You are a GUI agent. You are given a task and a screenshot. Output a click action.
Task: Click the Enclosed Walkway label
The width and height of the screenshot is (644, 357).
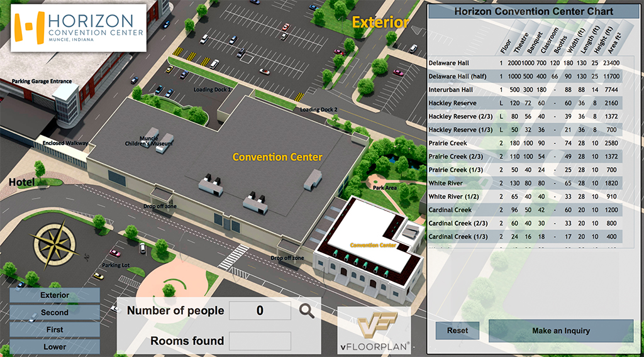(65, 143)
